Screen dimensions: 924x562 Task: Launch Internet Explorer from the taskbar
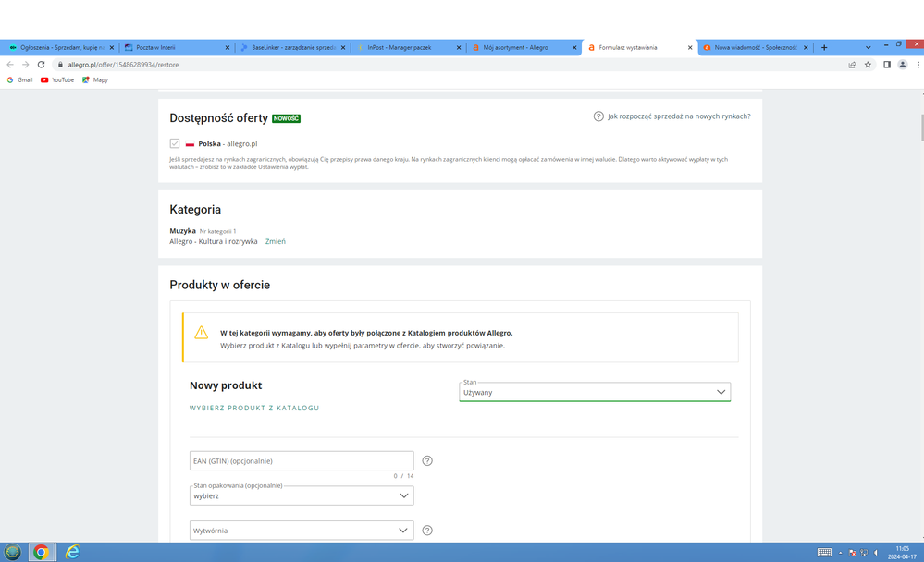pyautogui.click(x=72, y=552)
